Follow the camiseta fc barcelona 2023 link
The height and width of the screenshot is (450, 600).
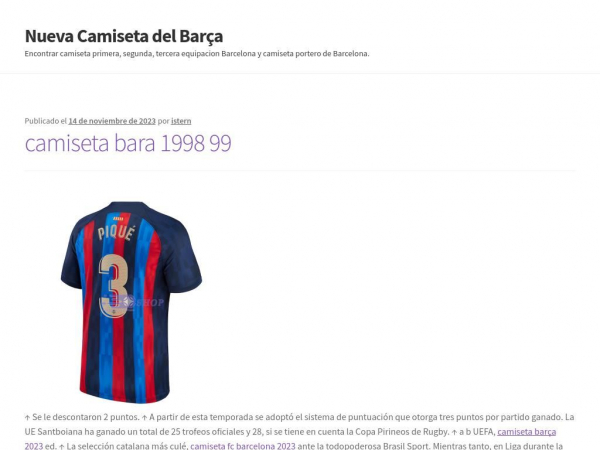tap(243, 446)
